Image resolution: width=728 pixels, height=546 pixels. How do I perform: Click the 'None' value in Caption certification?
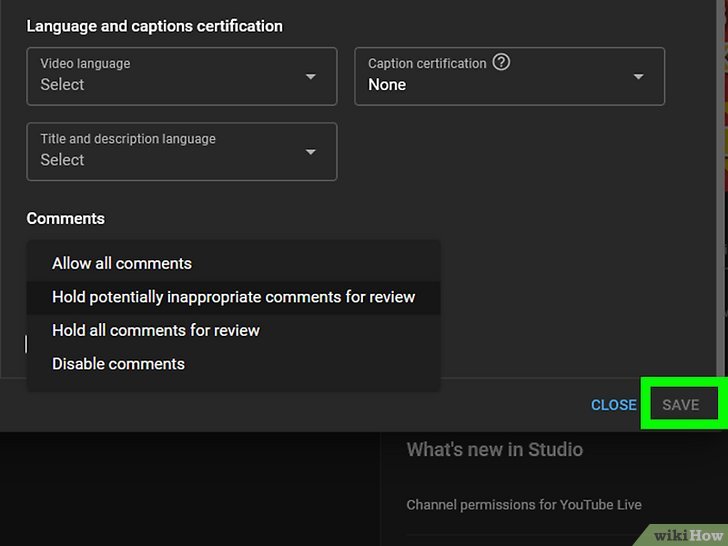click(x=387, y=85)
